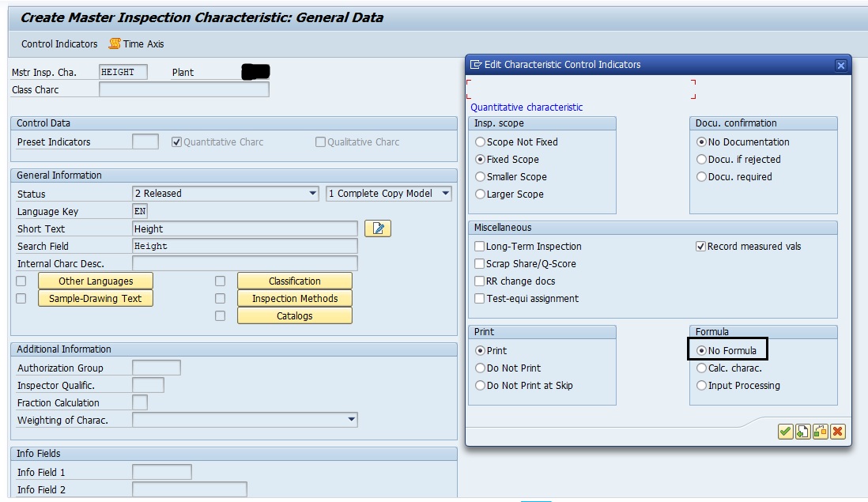This screenshot has height=502, width=868.
Task: Confirm dialog with the green checkmark icon
Action: click(x=785, y=432)
